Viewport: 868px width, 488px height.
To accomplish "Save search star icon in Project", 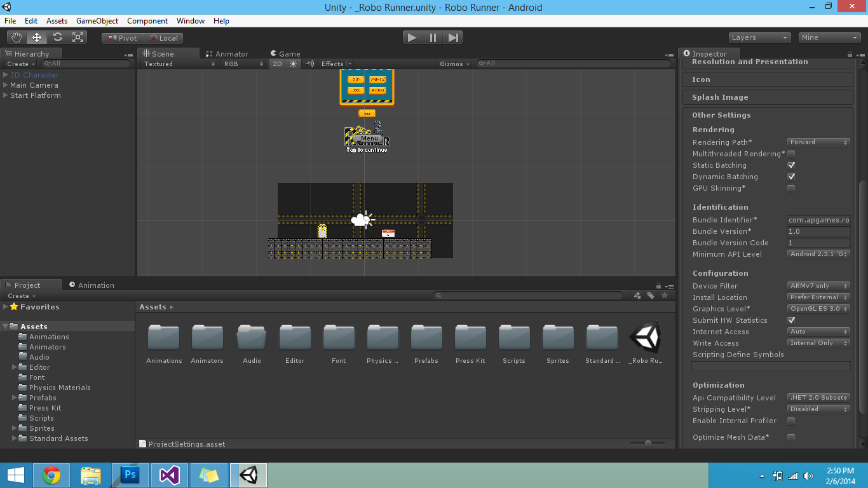I will pyautogui.click(x=665, y=295).
